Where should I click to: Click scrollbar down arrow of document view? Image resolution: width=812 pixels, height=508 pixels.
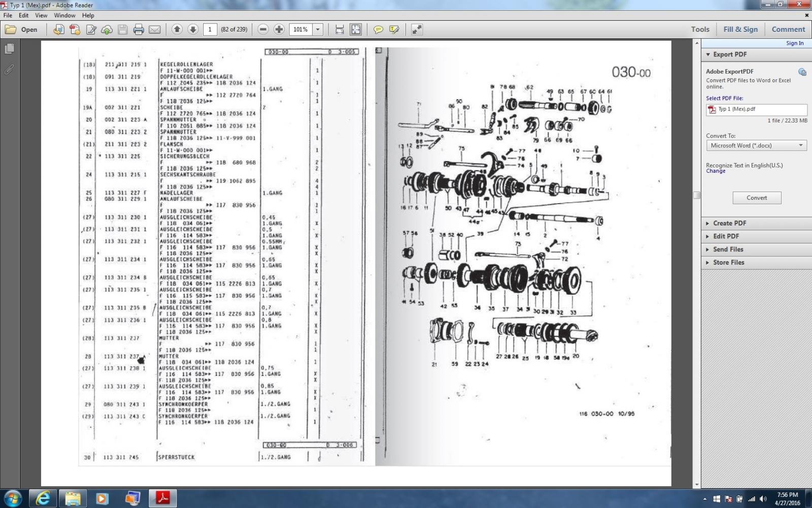[x=697, y=484]
